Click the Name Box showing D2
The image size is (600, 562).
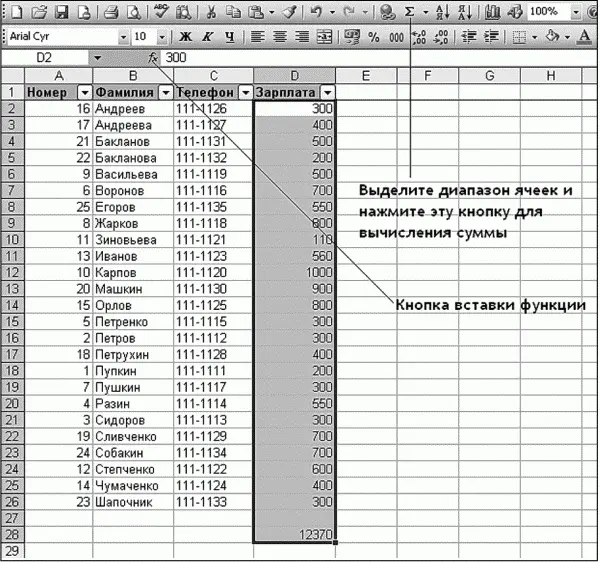coord(45,58)
